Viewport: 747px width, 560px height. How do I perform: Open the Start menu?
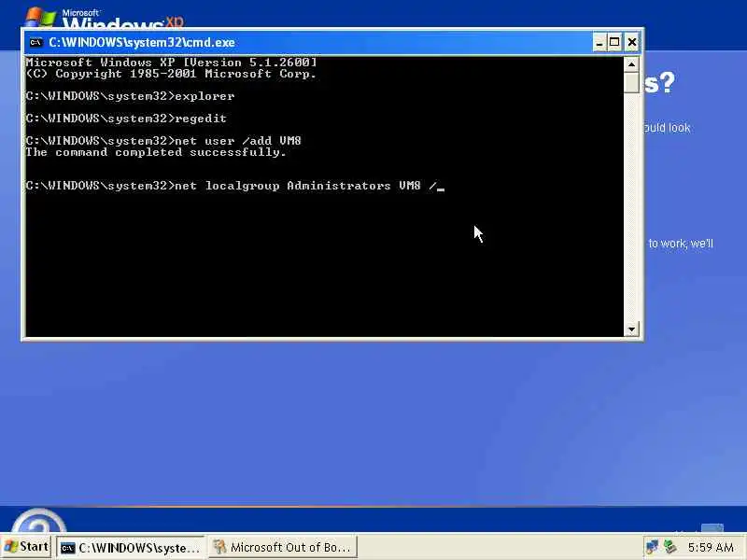click(26, 546)
